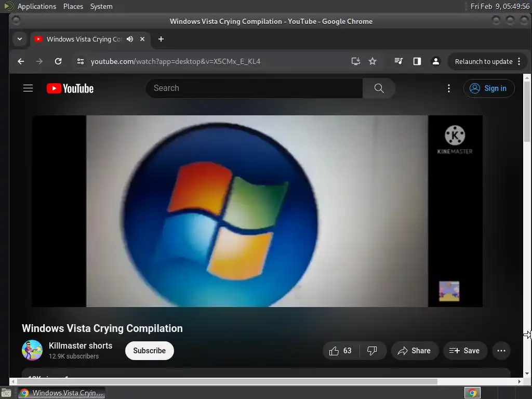Click the Chrome taskbar window button
This screenshot has height=399, width=532.
point(61,393)
